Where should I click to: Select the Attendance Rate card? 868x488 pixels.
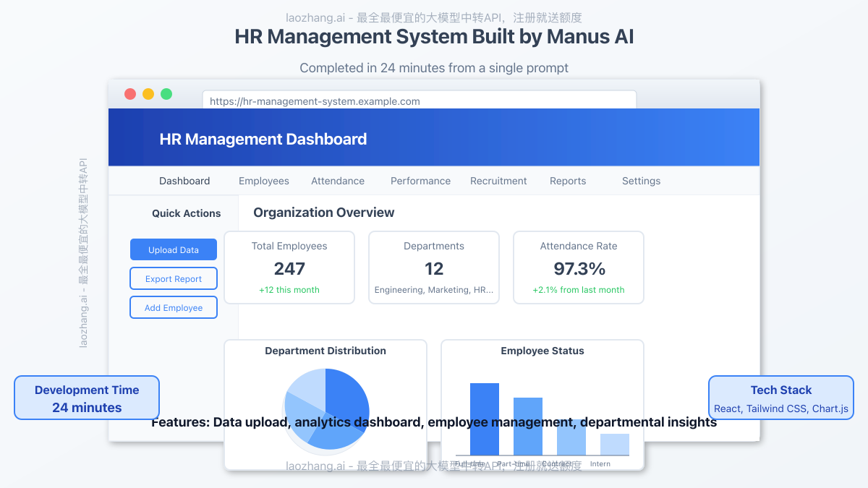click(579, 267)
